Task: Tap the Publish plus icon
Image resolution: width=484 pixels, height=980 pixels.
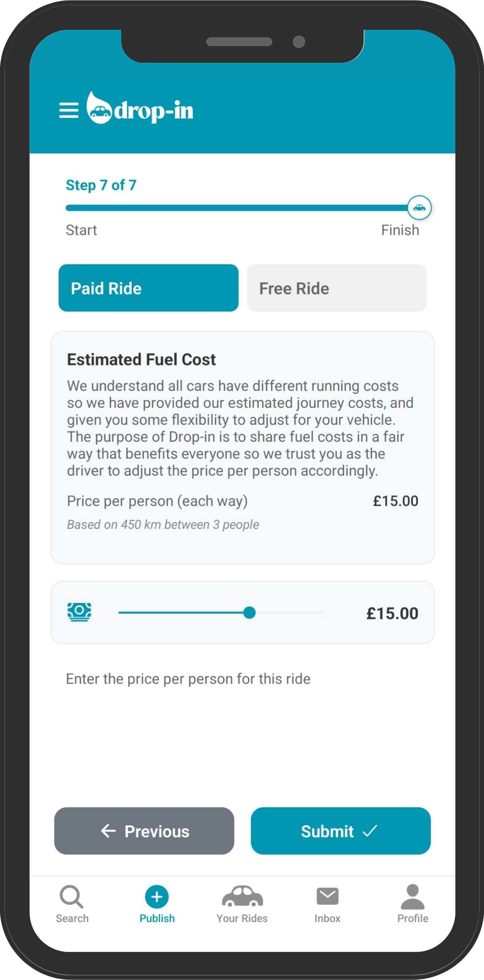Action: click(157, 897)
